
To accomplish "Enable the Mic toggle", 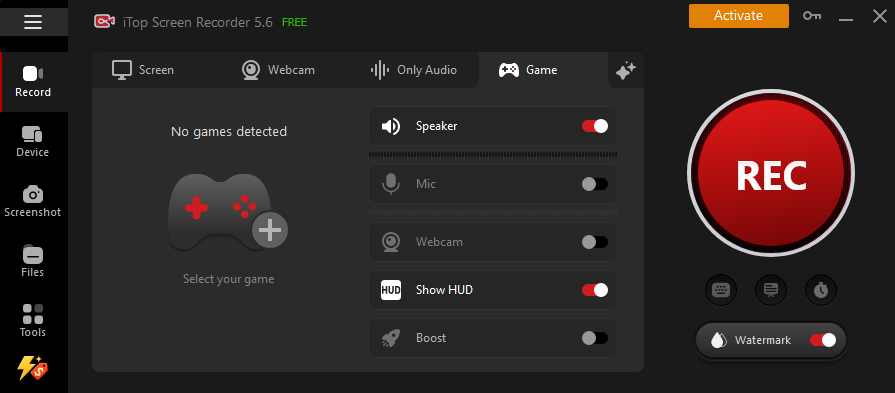I will (x=595, y=184).
